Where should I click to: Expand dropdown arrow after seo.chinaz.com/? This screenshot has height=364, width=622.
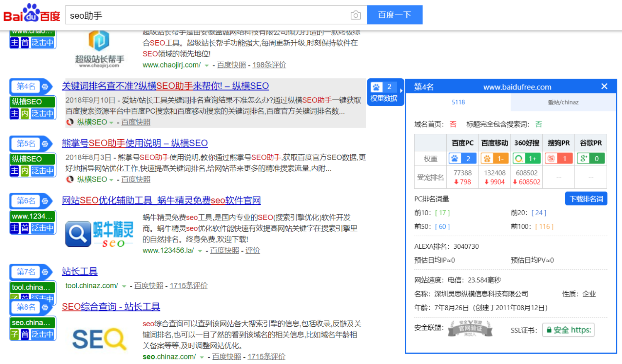click(x=202, y=357)
